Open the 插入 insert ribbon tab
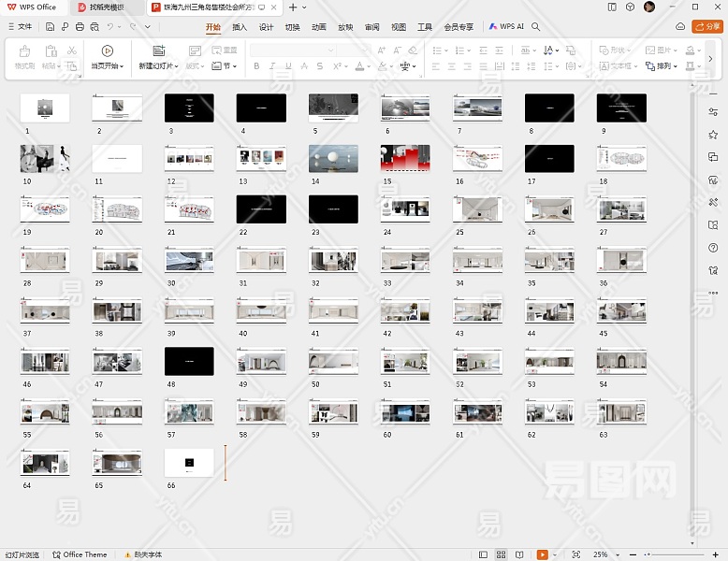Viewport: 728px width, 561px height. (x=240, y=27)
